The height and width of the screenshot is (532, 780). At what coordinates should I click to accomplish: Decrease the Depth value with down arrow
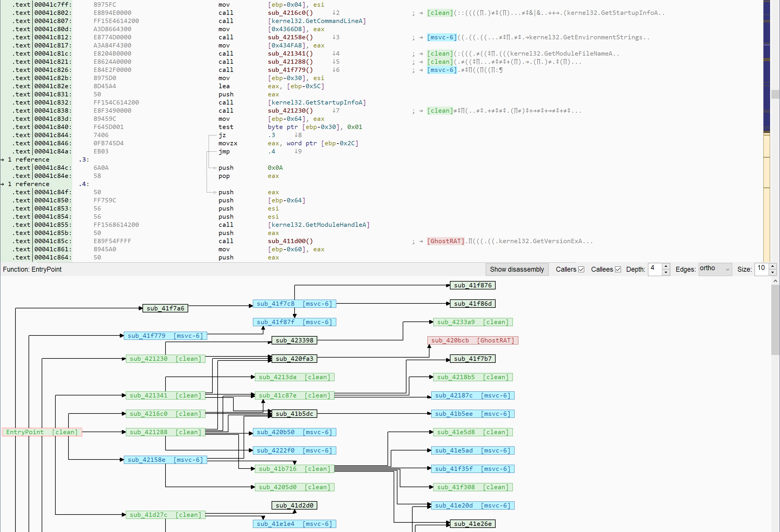coord(666,272)
